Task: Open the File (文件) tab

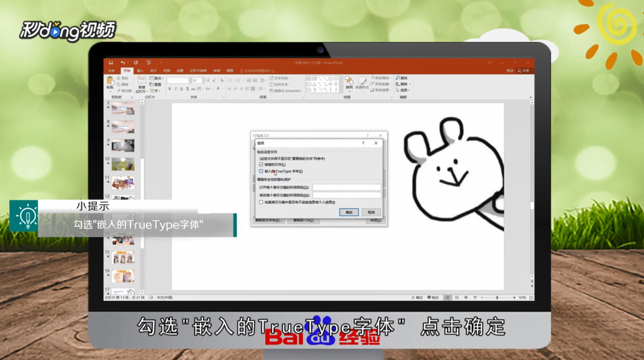Action: pyautogui.click(x=112, y=71)
